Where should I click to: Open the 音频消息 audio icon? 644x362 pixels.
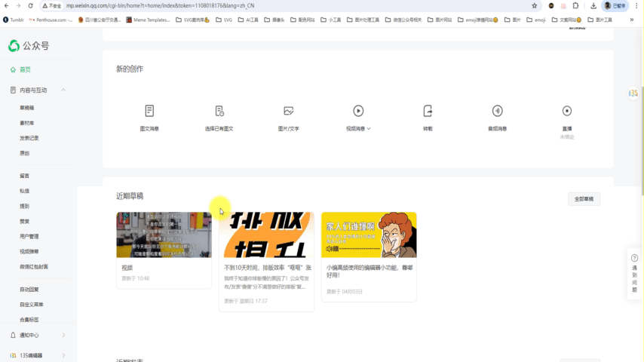point(498,111)
